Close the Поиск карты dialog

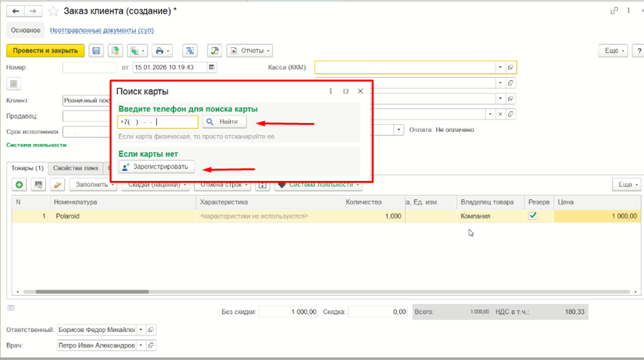361,92
